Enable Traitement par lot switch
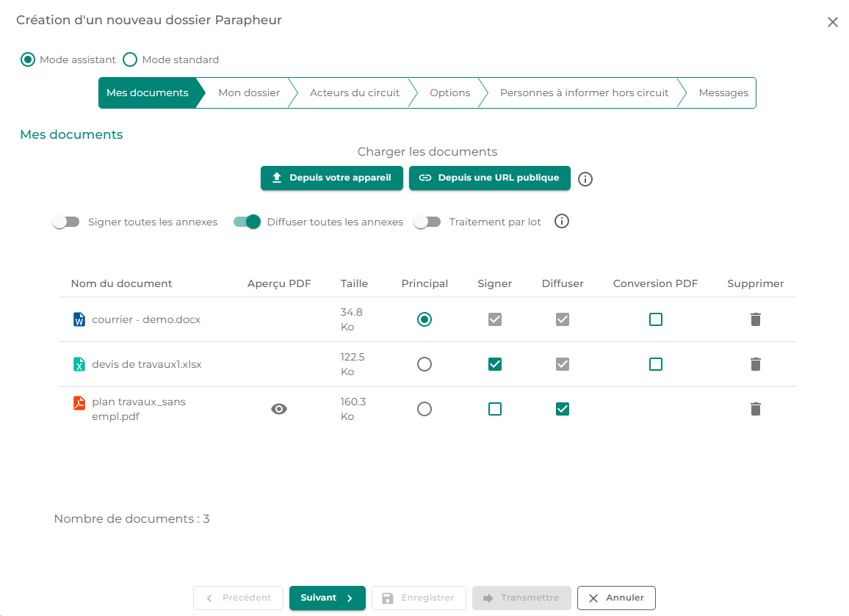The height and width of the screenshot is (616, 849). click(x=427, y=222)
